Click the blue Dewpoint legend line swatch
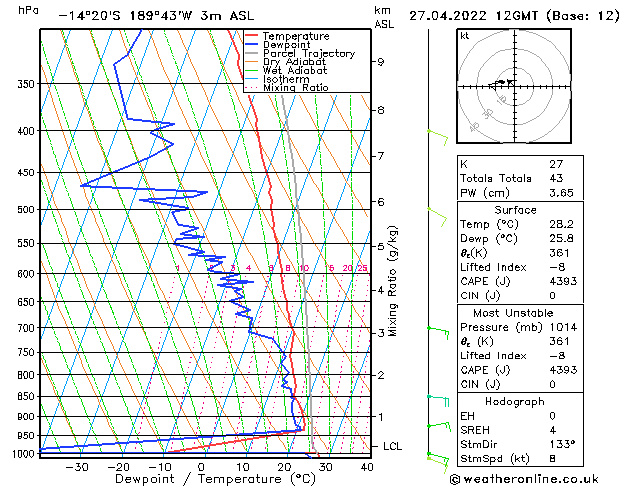Viewport: 629px width, 486px height. 252,44
